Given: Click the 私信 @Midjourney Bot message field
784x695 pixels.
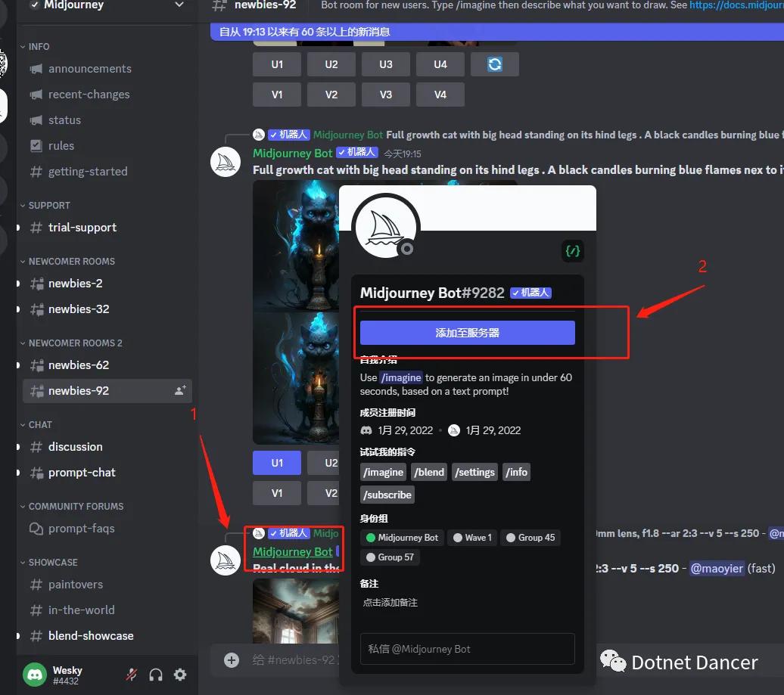Looking at the screenshot, I should 467,649.
